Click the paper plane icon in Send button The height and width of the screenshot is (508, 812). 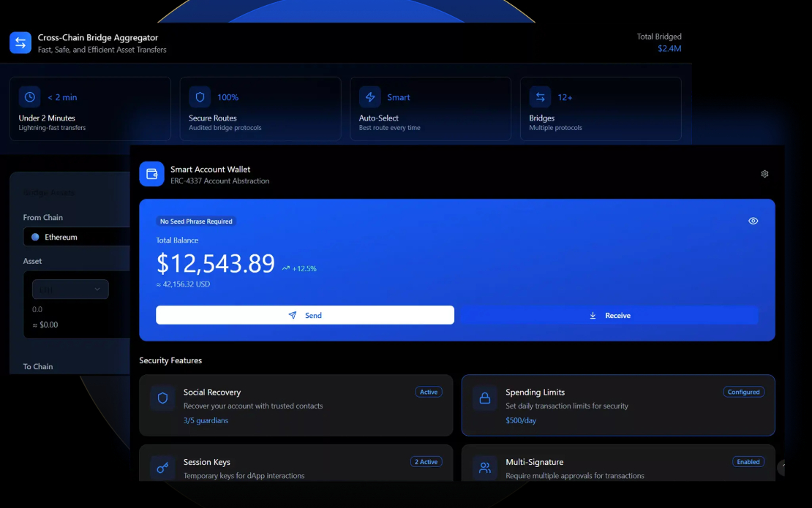pos(293,315)
